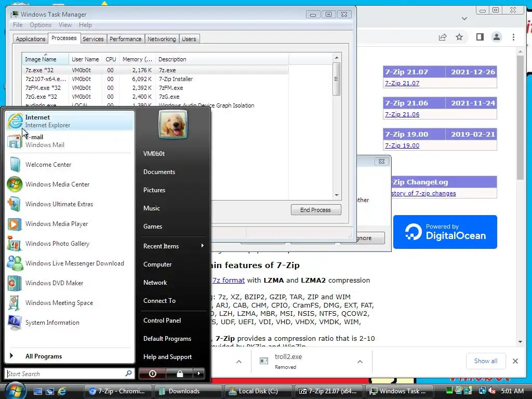Launch Windows Media Center
This screenshot has width=532, height=399.
pos(70,184)
